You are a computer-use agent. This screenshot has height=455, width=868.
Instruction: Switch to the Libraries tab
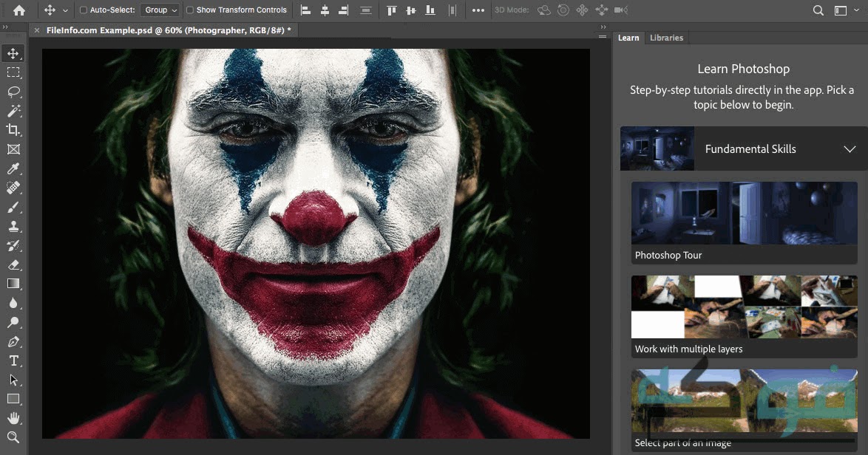click(666, 38)
